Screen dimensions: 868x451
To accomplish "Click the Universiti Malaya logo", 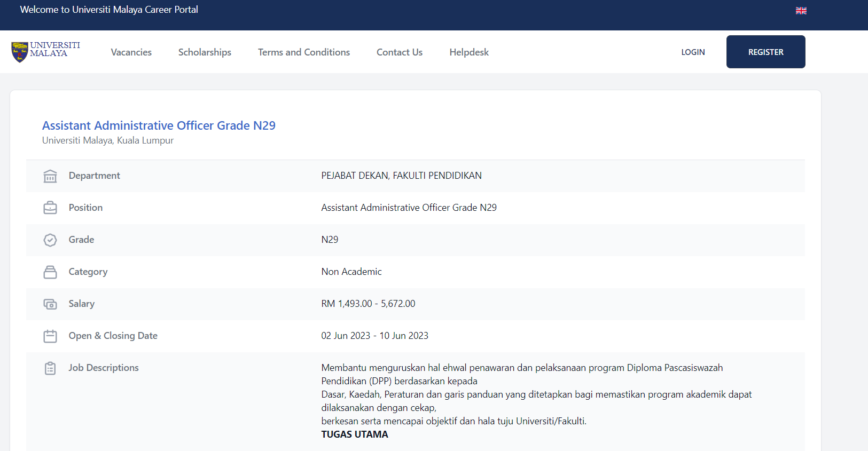I will click(46, 52).
